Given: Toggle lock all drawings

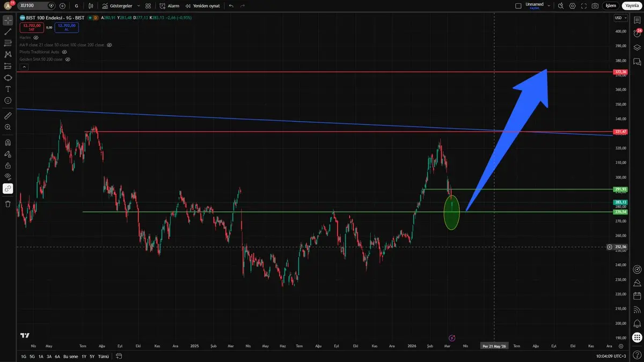Looking at the screenshot, I should pyautogui.click(x=8, y=165).
